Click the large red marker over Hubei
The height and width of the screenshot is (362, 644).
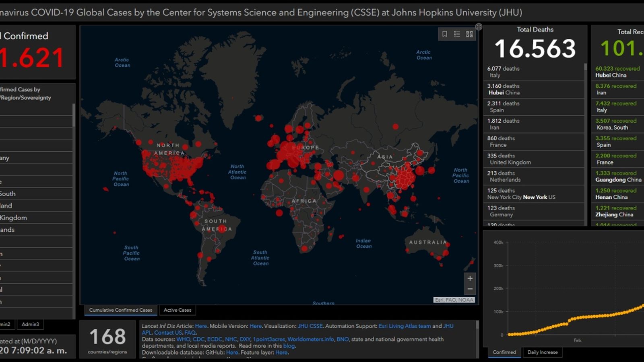click(x=405, y=177)
